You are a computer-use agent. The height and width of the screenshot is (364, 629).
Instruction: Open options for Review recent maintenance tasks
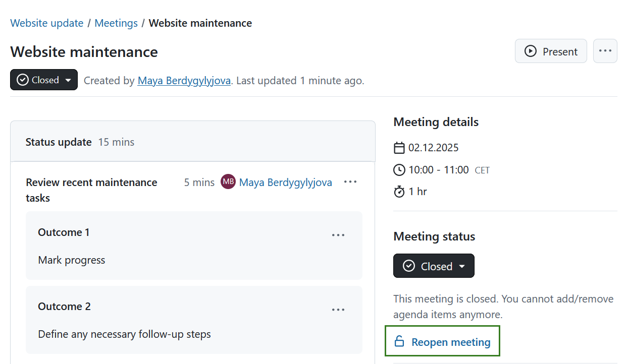350,181
